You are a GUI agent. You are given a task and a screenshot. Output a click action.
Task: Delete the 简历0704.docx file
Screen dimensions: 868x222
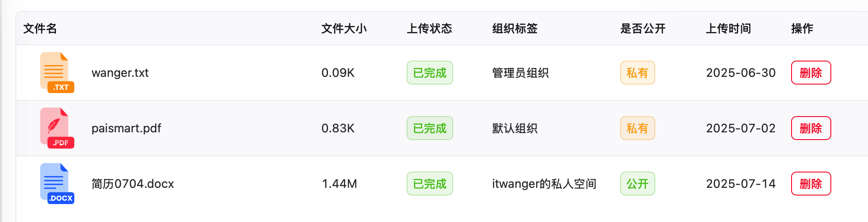[x=811, y=184]
